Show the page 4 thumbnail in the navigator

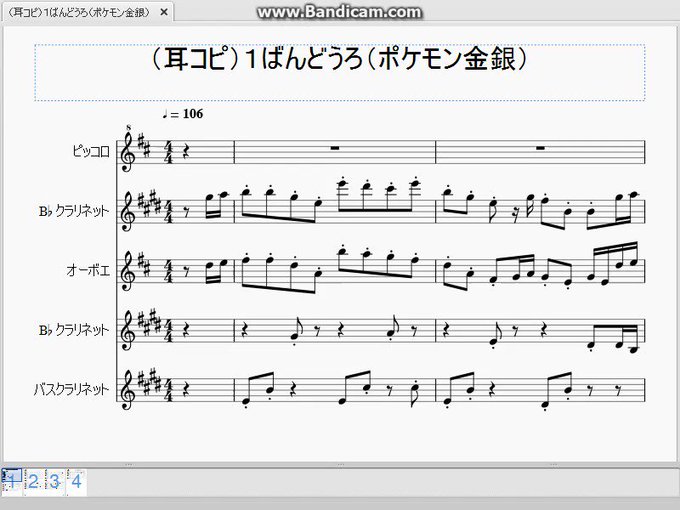(76, 481)
